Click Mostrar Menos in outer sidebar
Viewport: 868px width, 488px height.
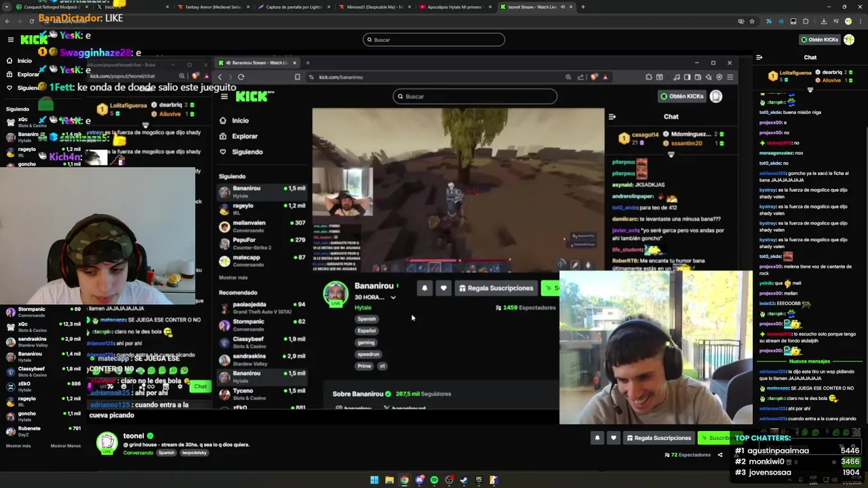point(65,445)
